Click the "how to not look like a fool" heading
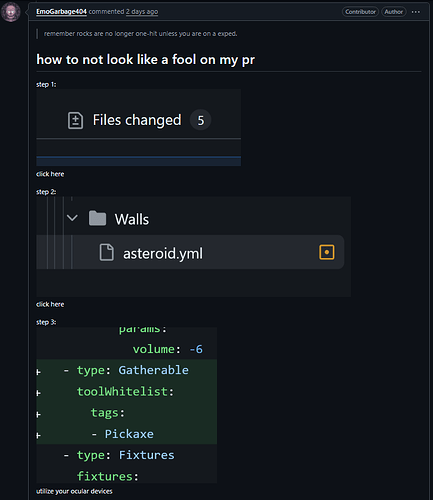 tap(145, 60)
